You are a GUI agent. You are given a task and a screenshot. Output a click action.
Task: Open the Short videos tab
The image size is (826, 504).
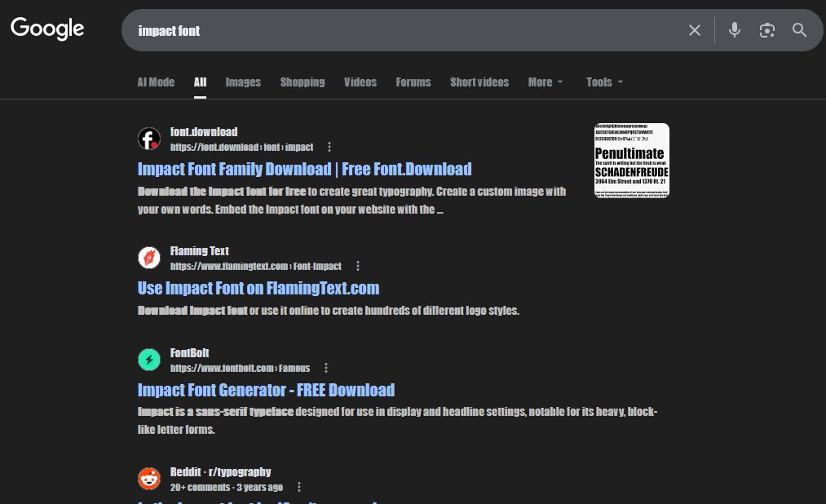point(479,82)
